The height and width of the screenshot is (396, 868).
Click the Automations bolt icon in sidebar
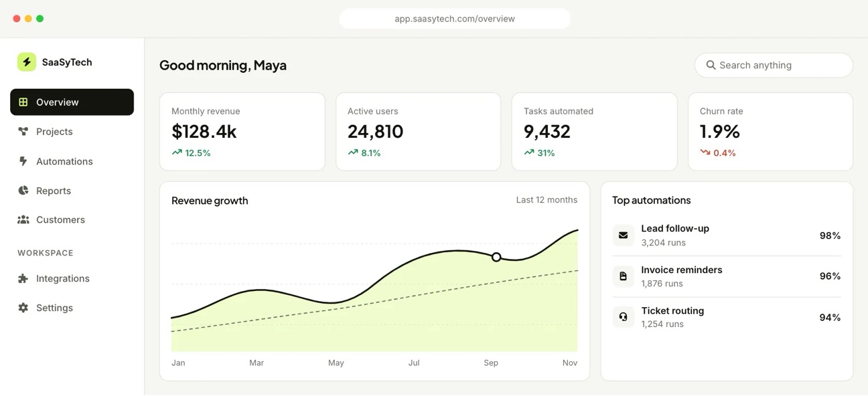pos(23,161)
